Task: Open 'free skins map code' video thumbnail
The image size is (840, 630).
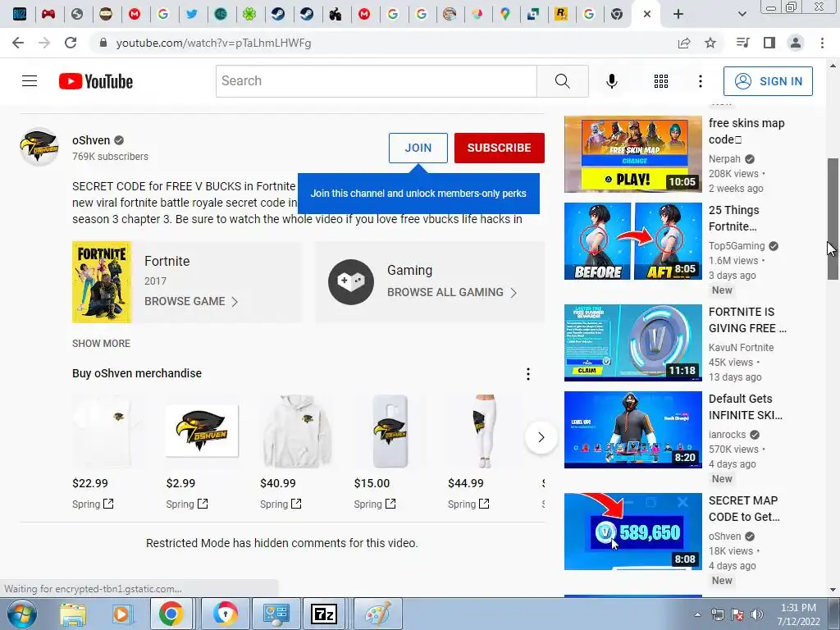Action: pyautogui.click(x=632, y=154)
